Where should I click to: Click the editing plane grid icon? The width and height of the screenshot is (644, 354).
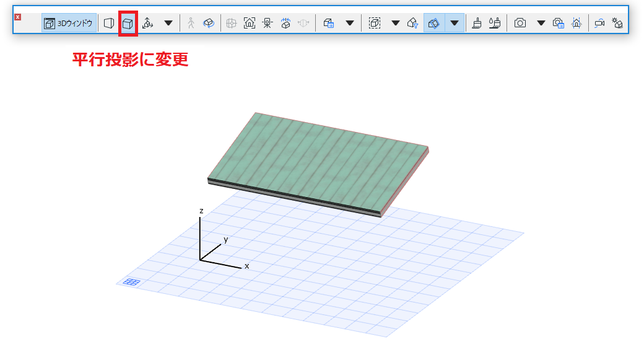click(x=132, y=282)
